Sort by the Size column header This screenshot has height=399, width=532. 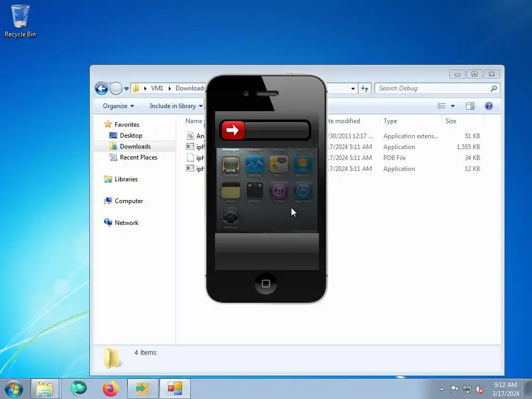point(451,121)
